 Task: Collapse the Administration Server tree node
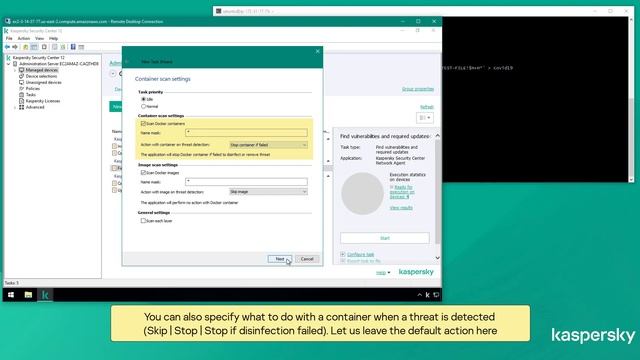point(9,64)
